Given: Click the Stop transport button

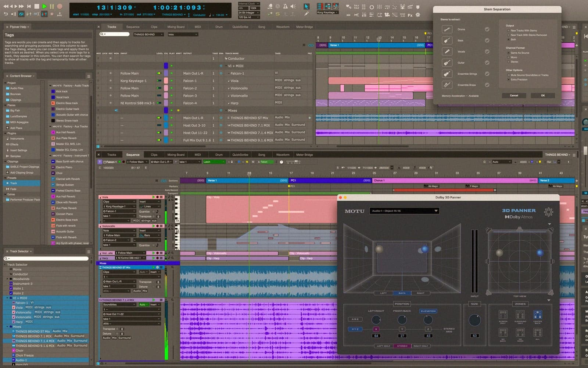Looking at the screenshot, I should click(37, 6).
